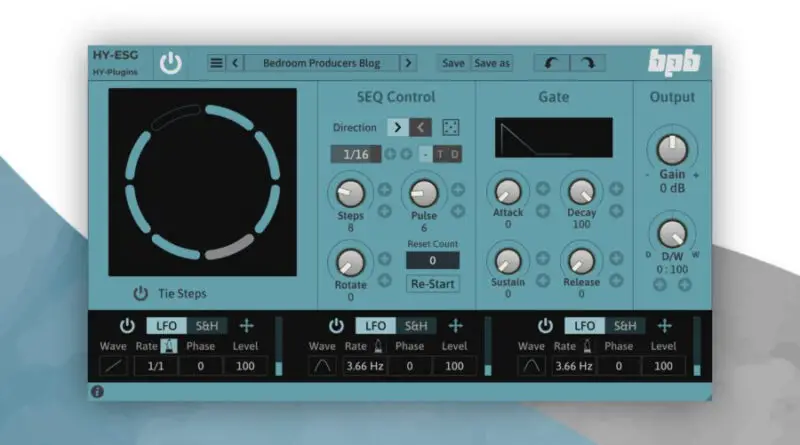This screenshot has height=445, width=800.
Task: Click the circular step sequencer display
Action: pyautogui.click(x=203, y=182)
